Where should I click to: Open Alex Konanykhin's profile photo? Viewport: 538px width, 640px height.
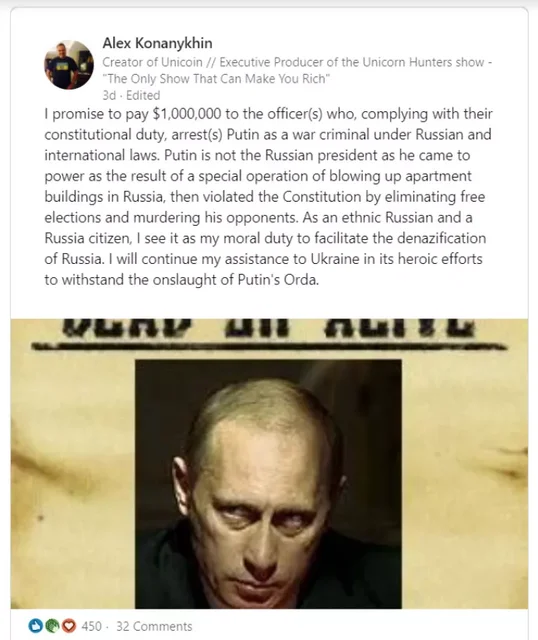tap(69, 64)
